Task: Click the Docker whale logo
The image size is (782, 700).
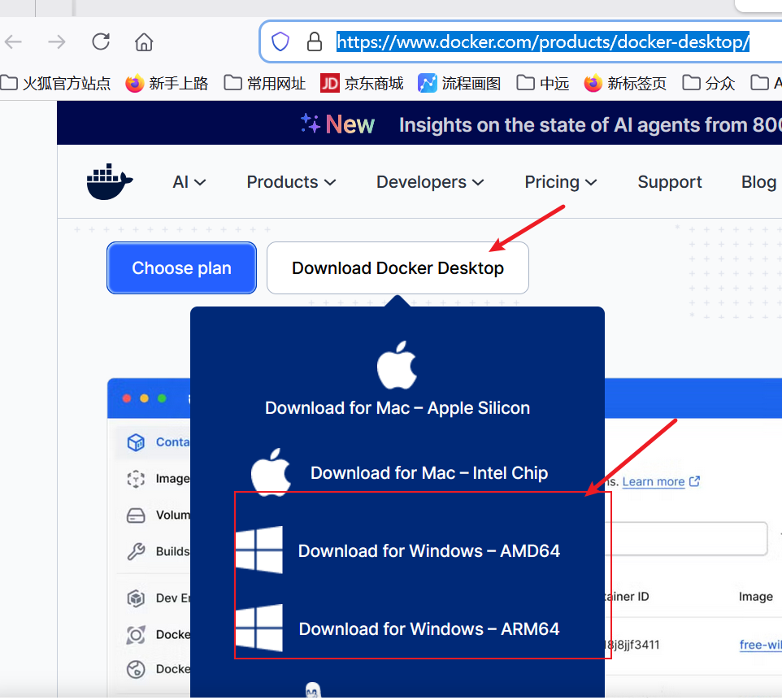Action: [x=110, y=181]
